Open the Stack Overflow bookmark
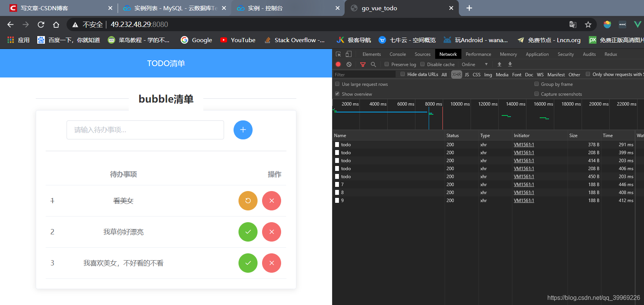 tap(295, 40)
